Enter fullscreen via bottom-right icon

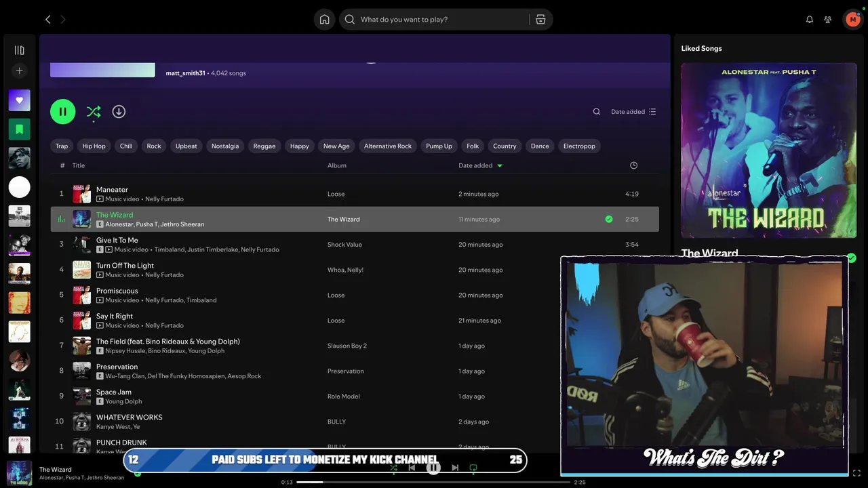coord(856,473)
